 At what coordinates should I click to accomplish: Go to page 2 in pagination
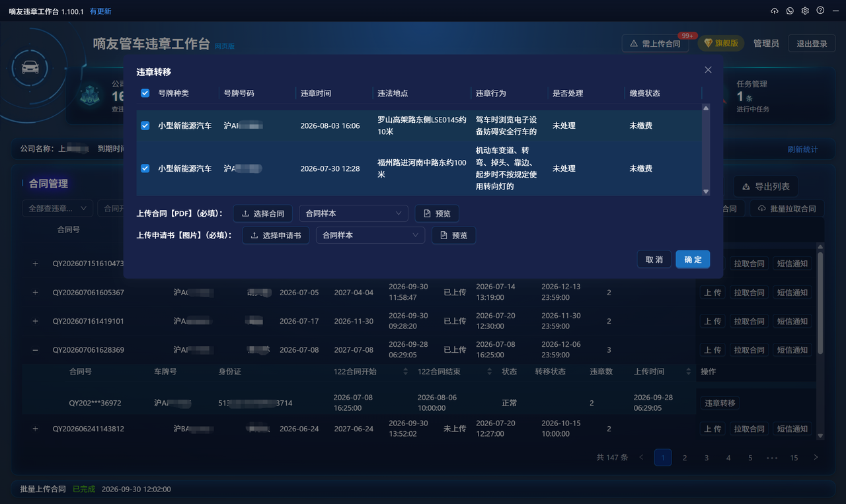coord(685,457)
